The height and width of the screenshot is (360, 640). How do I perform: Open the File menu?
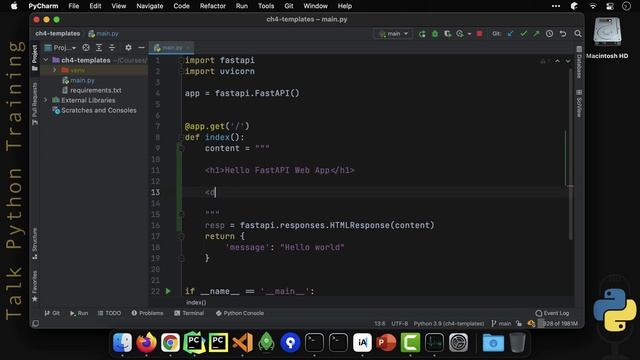coord(73,6)
